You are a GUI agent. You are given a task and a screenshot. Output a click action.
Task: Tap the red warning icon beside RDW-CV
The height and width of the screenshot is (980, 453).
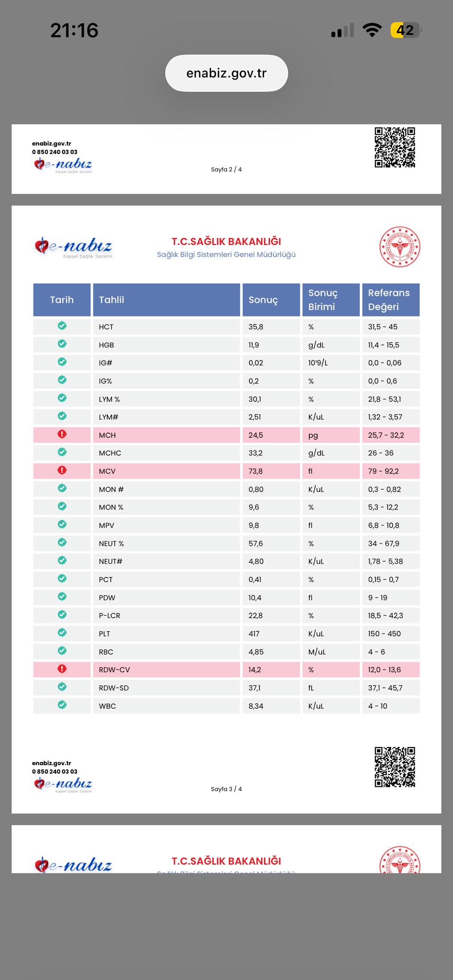point(62,669)
